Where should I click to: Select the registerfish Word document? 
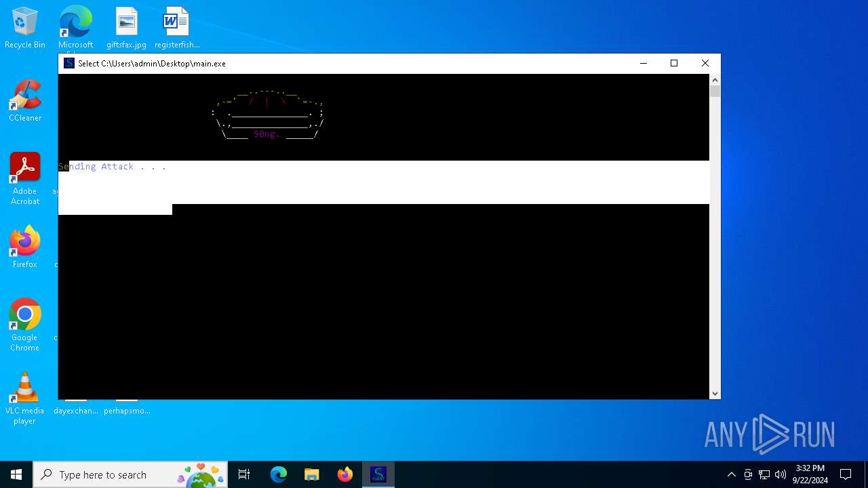(177, 28)
